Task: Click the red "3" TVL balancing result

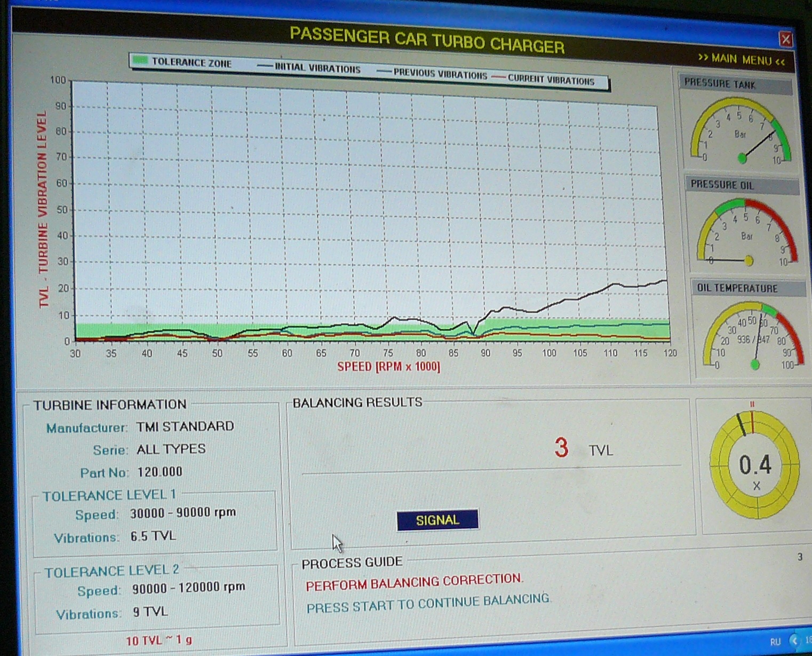Action: (x=561, y=448)
